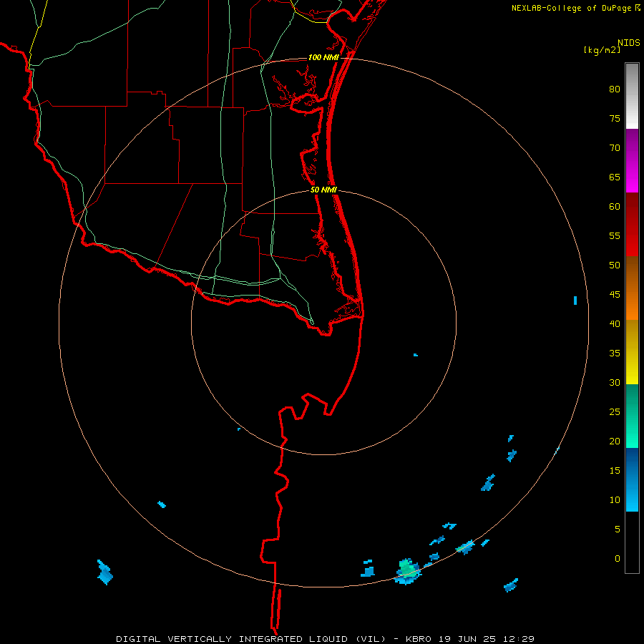Click the 25 value on the scale
Screen dimensions: 644x644
pos(615,412)
